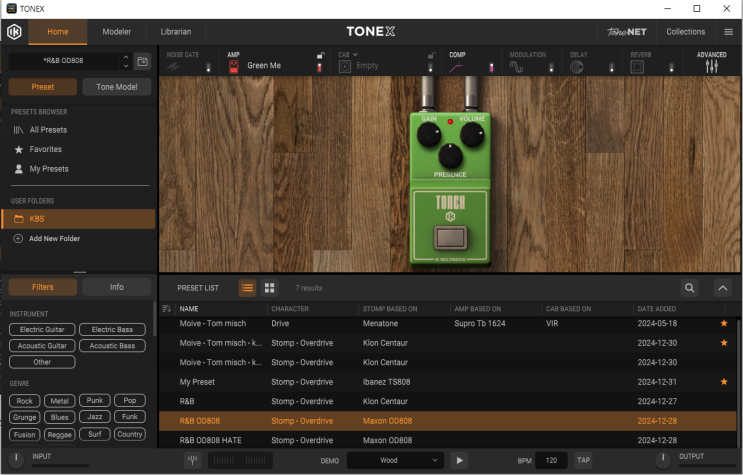Screen dimensions: 743x475
Task: Toggle the Comp power switch on or off
Action: point(491,67)
